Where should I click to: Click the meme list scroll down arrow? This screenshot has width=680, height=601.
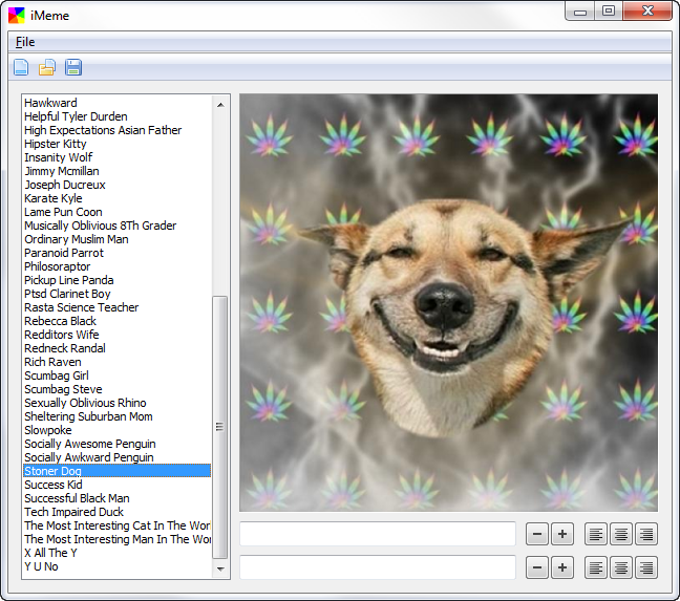(220, 568)
